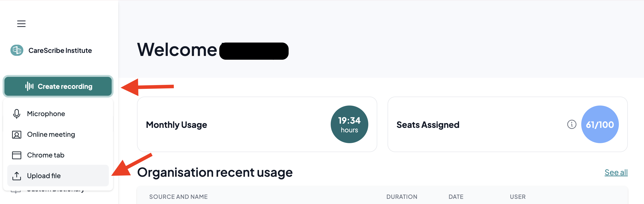Image resolution: width=644 pixels, height=204 pixels.
Task: Click the 61/100 seats badge
Action: pyautogui.click(x=600, y=124)
